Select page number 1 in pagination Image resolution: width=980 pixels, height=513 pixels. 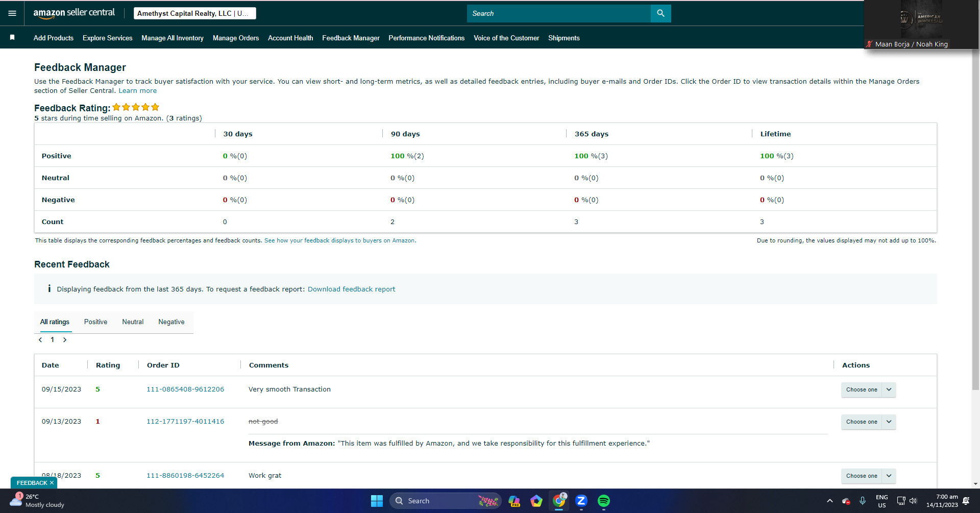(x=52, y=340)
